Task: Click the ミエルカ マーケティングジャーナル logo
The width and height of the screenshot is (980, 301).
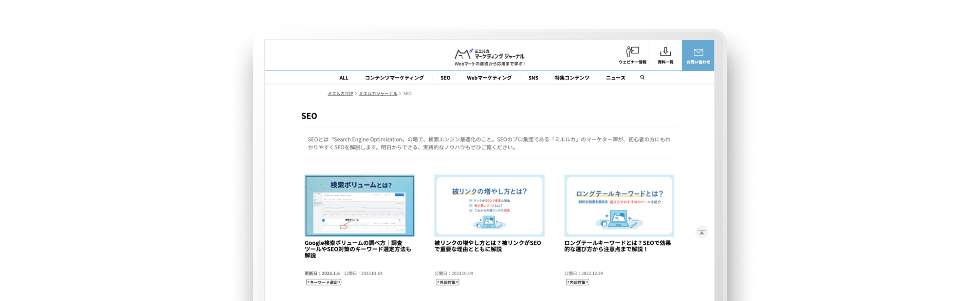Action: [490, 57]
